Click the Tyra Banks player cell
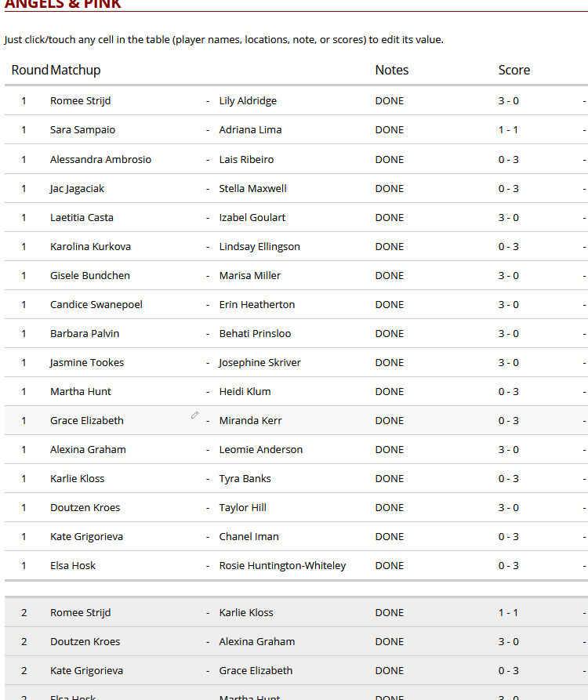The height and width of the screenshot is (700, 588). 245,478
